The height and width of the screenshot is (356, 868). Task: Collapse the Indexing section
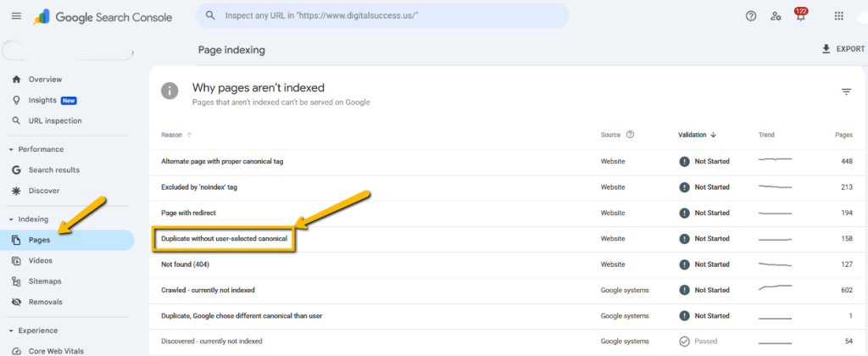tap(30, 220)
